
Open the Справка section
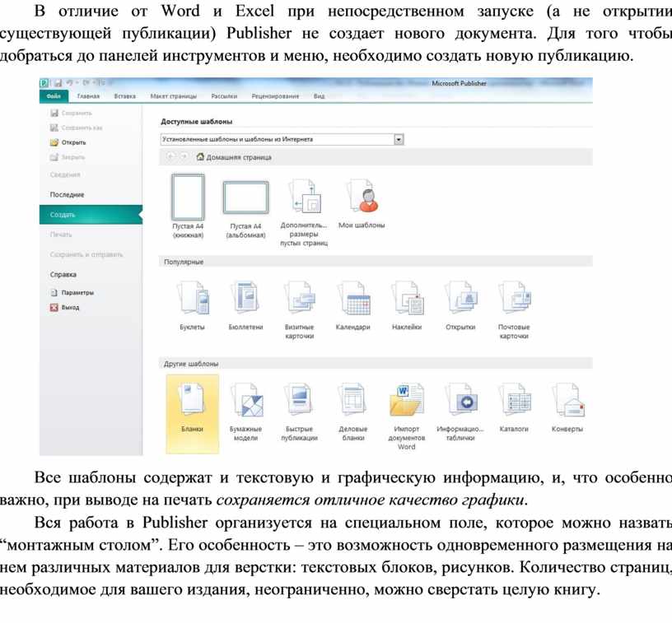click(63, 274)
